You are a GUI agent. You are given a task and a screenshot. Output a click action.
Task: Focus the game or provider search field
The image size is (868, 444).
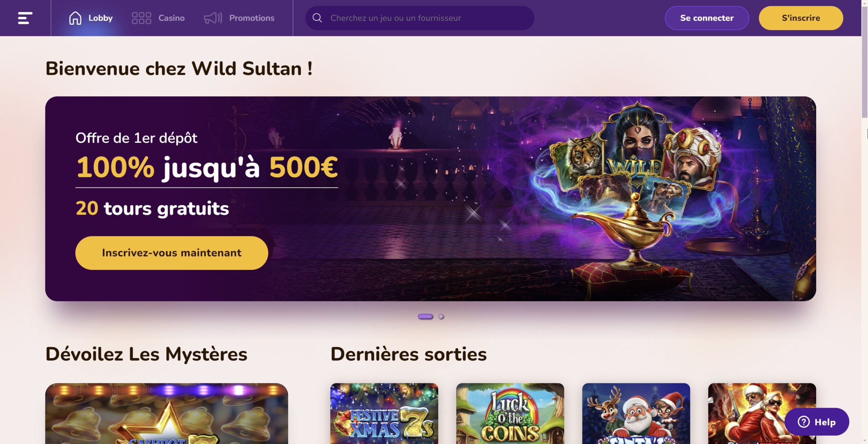pos(420,18)
